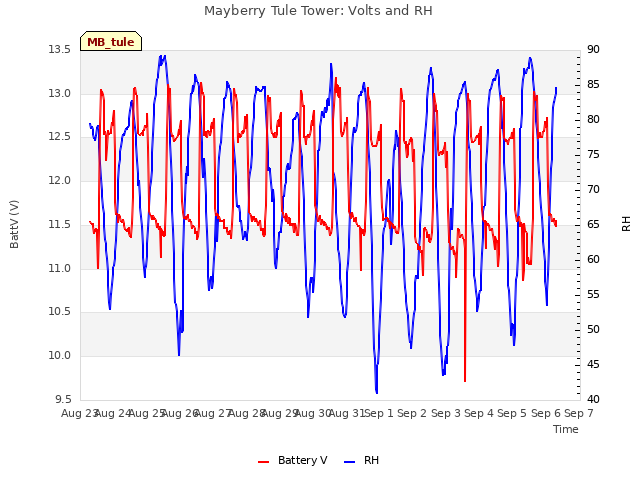
Task: Click the 55 right axis tick
Action: (593, 294)
